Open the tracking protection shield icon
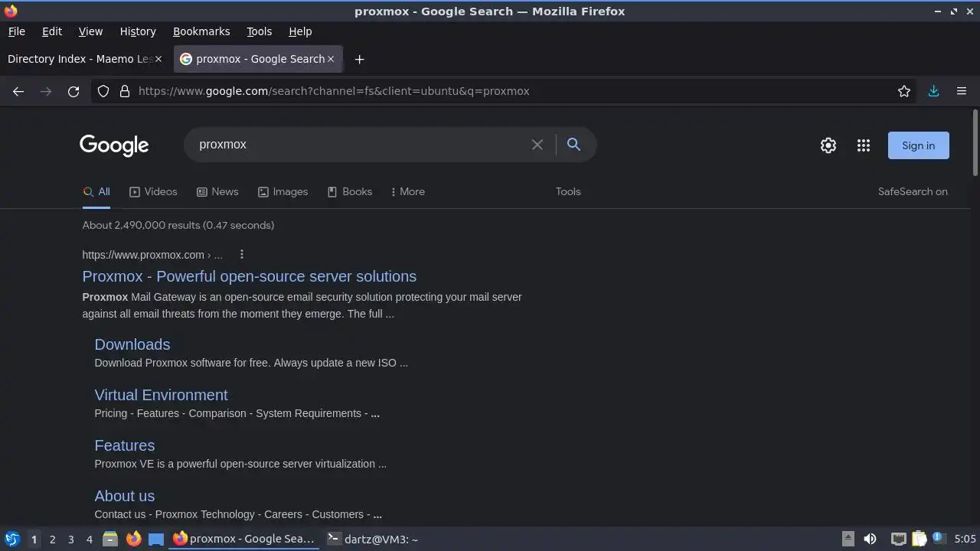The image size is (980, 551). tap(103, 91)
